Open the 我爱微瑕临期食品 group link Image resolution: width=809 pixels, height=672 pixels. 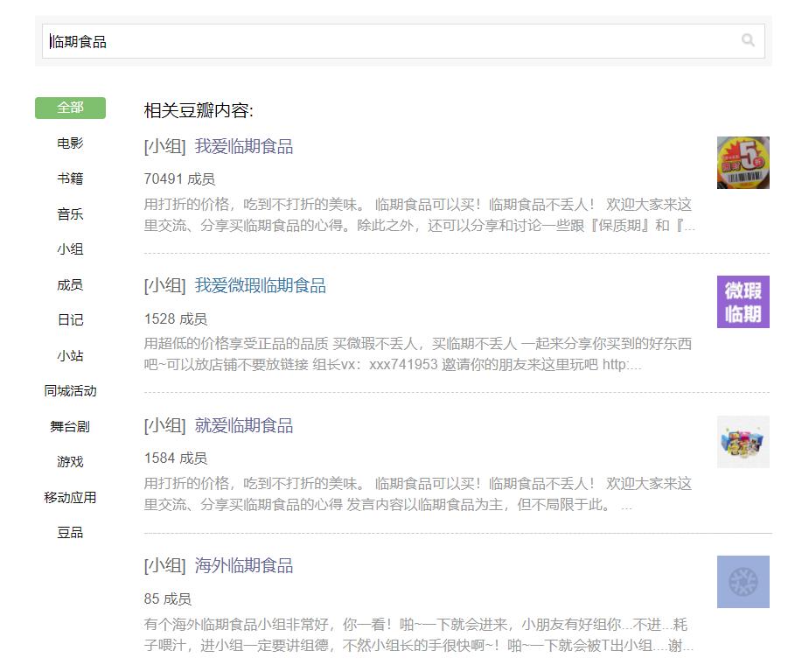coord(260,286)
